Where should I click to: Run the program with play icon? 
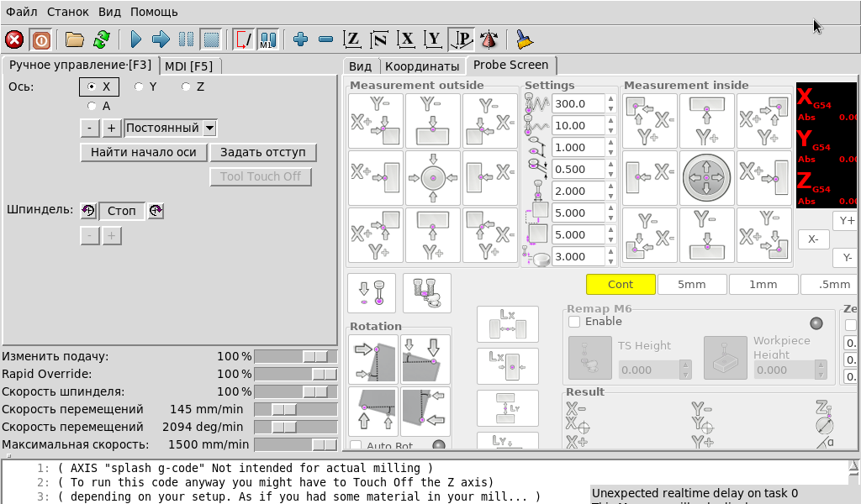pos(136,39)
